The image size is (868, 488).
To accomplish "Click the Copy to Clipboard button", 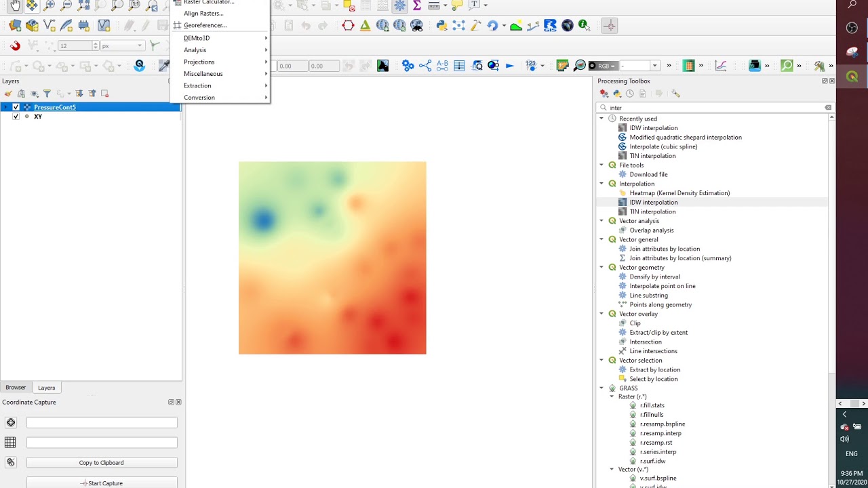I will click(102, 463).
